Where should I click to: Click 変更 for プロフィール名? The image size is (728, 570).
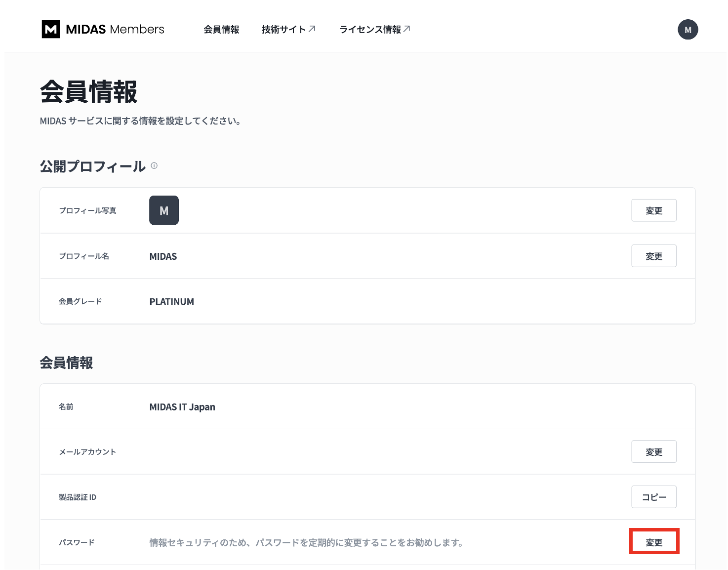654,256
